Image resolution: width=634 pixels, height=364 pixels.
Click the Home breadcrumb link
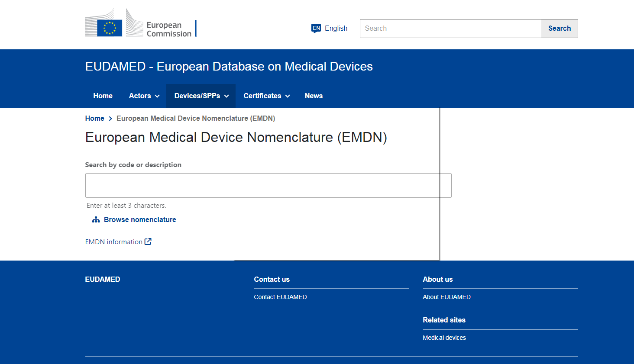click(x=94, y=119)
